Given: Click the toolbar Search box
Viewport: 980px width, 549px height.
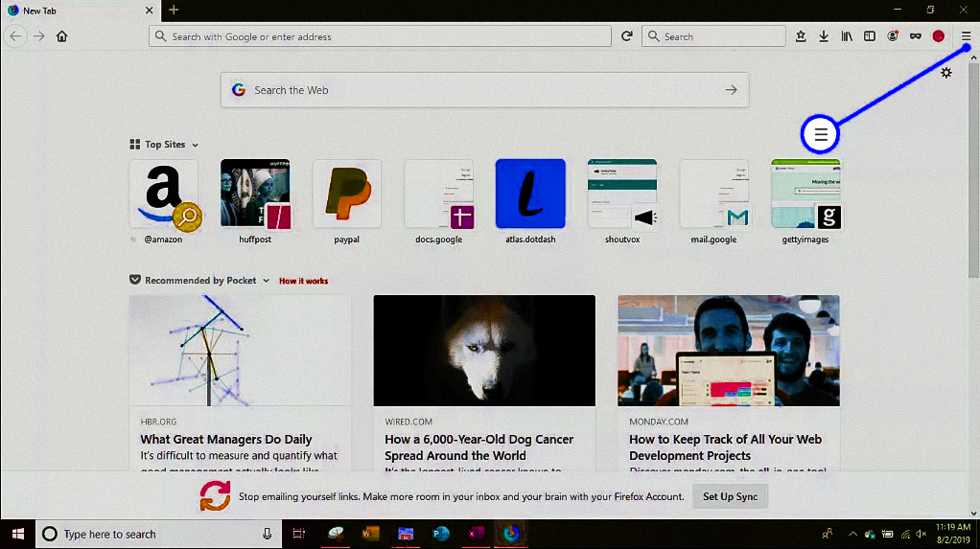Looking at the screenshot, I should coord(713,36).
